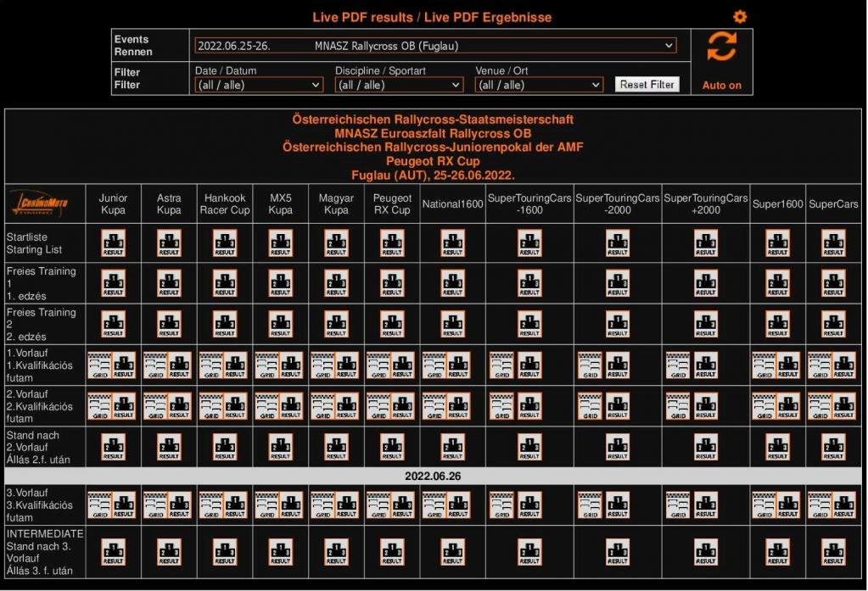Open MX5 Kupa Freies Training 1 result
Image resolution: width=868 pixels, height=591 pixels.
[x=281, y=283]
